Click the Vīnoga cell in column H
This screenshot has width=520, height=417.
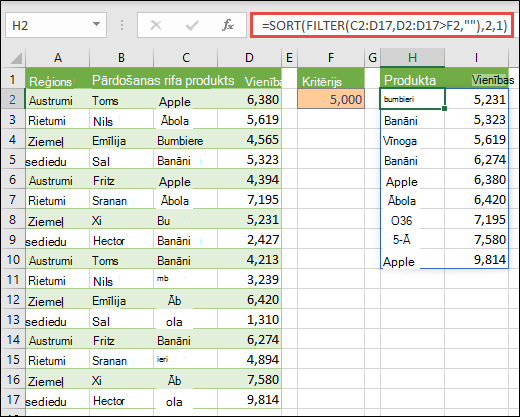point(412,140)
